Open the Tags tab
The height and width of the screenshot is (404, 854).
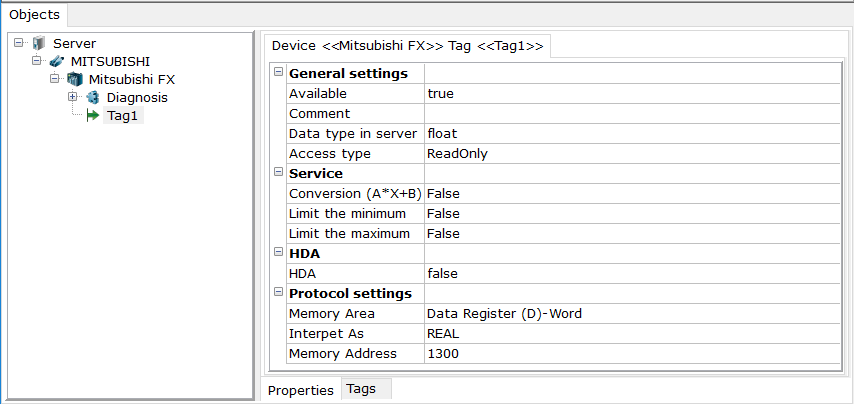(366, 389)
